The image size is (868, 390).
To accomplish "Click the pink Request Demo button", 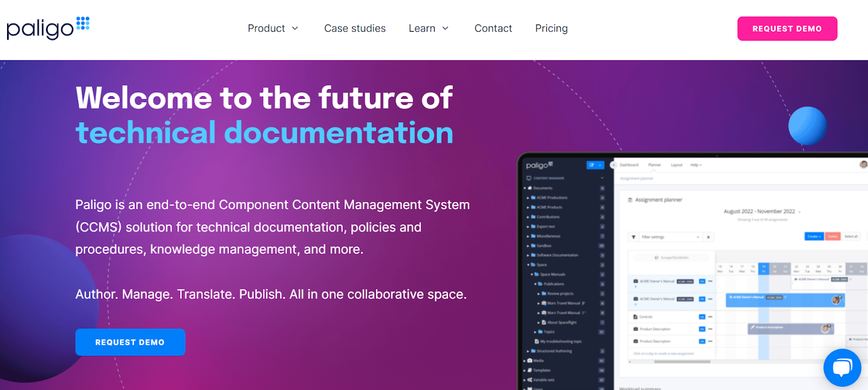I will (787, 29).
